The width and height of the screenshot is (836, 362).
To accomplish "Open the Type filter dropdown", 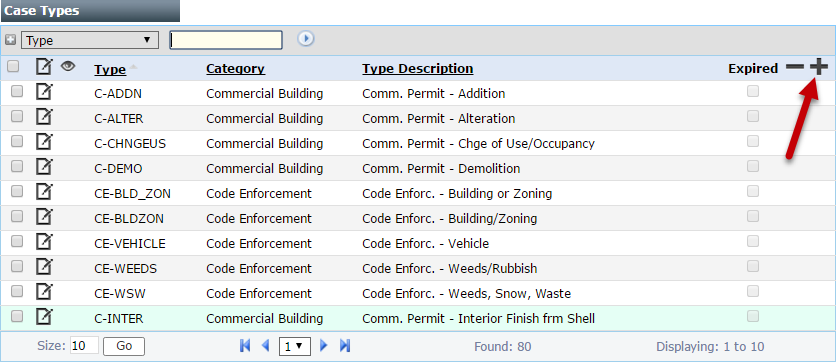I will tap(90, 40).
